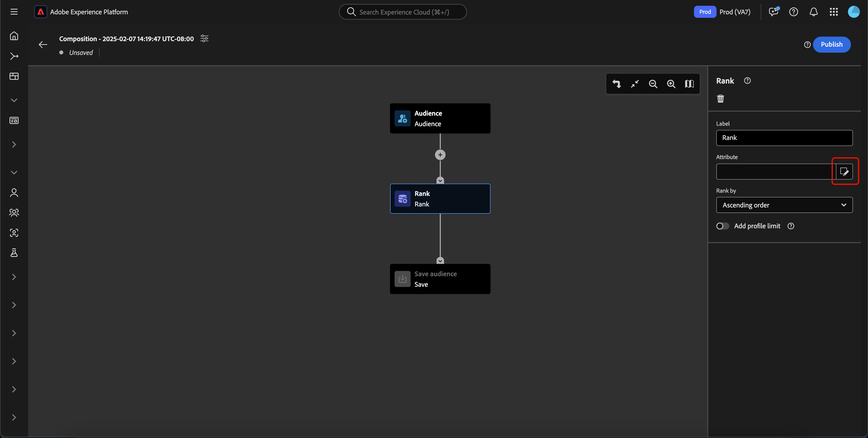Click the Label input field containing Rank
Viewport: 868px width, 438px height.
(784, 138)
